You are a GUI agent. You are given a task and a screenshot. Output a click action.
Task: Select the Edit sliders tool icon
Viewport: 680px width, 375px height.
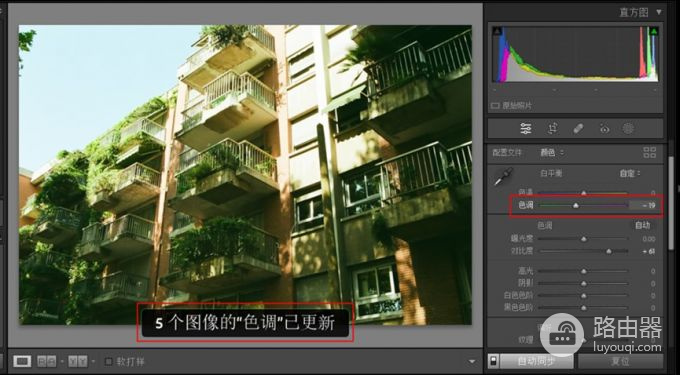[526, 128]
